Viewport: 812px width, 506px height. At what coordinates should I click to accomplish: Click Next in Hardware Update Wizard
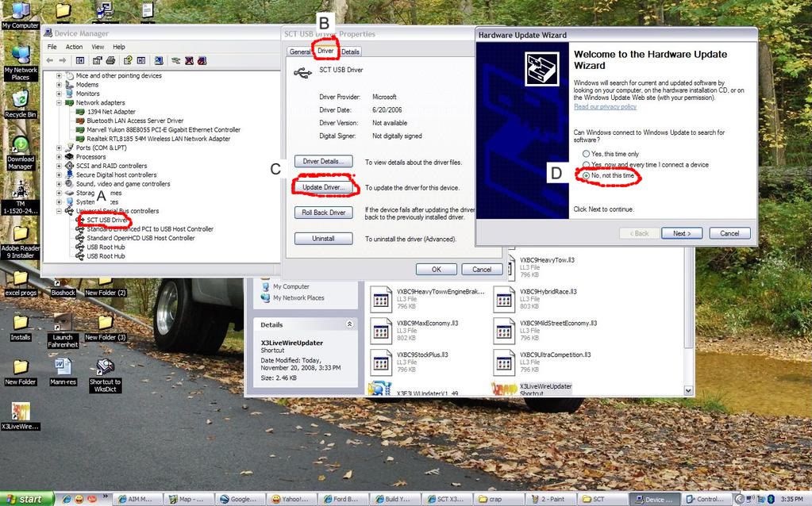point(682,233)
